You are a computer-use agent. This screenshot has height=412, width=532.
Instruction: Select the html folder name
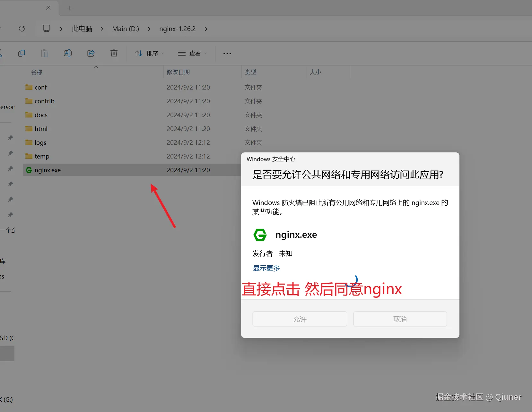(41, 129)
